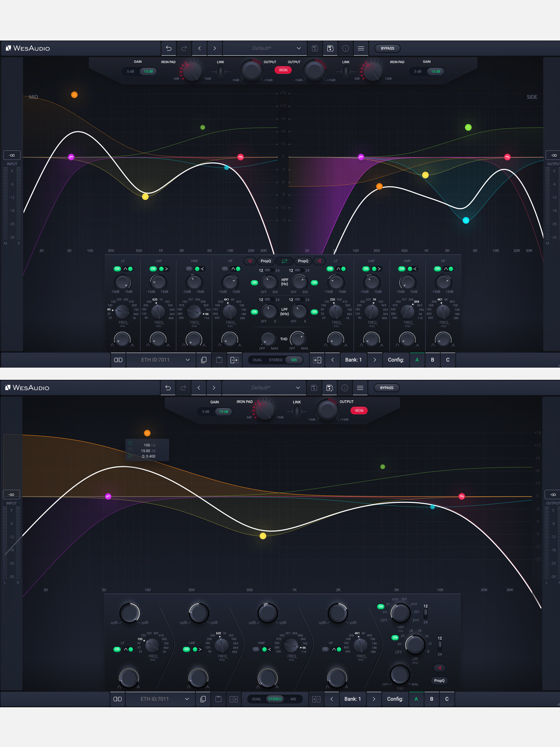Select MS mode in bottom window
Screen dimensions: 560x747
[x=293, y=699]
